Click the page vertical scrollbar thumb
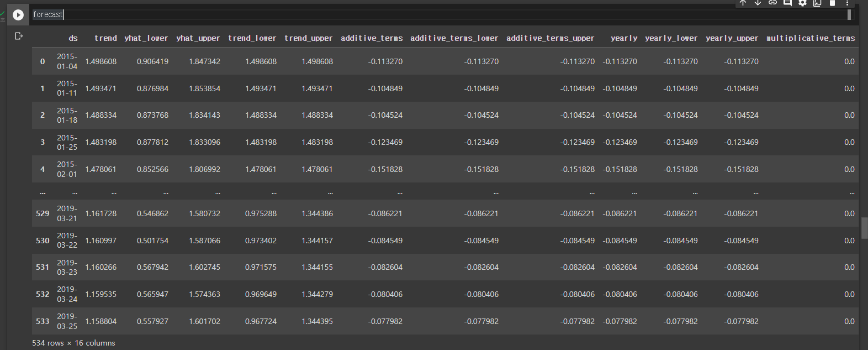The image size is (868, 350). 864,228
